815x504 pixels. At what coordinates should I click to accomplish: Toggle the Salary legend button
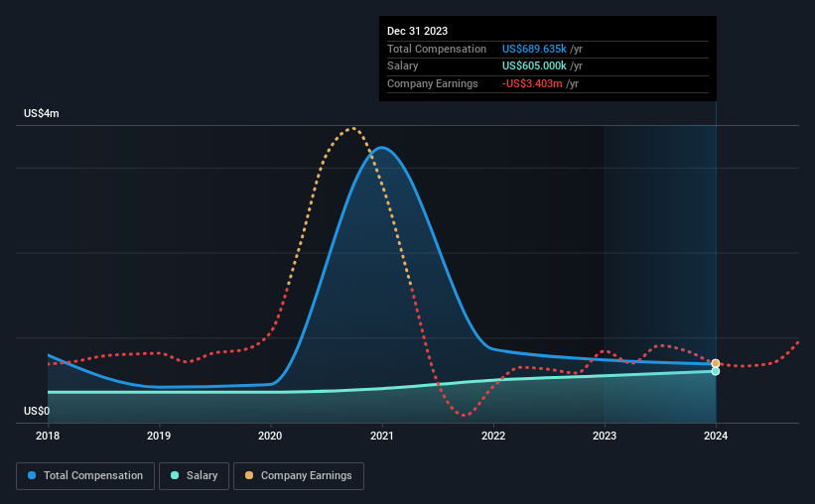click(194, 476)
